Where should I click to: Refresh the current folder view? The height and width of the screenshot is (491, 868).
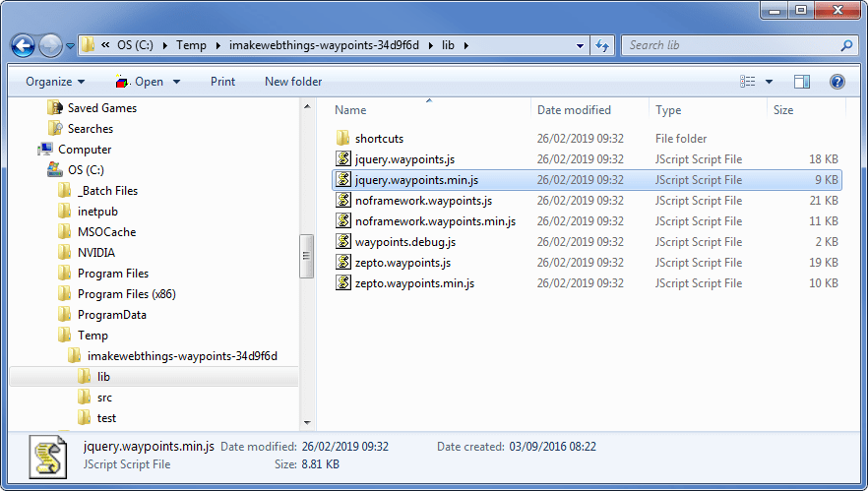click(602, 46)
